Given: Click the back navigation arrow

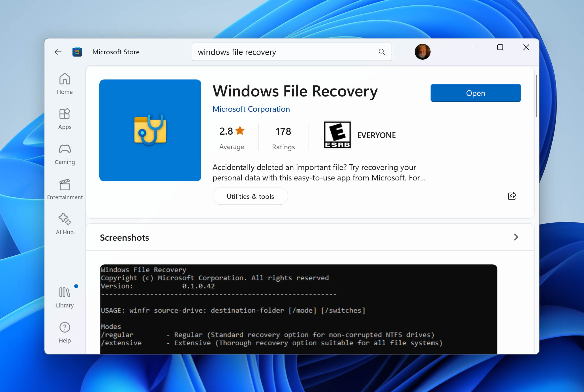Looking at the screenshot, I should point(58,51).
